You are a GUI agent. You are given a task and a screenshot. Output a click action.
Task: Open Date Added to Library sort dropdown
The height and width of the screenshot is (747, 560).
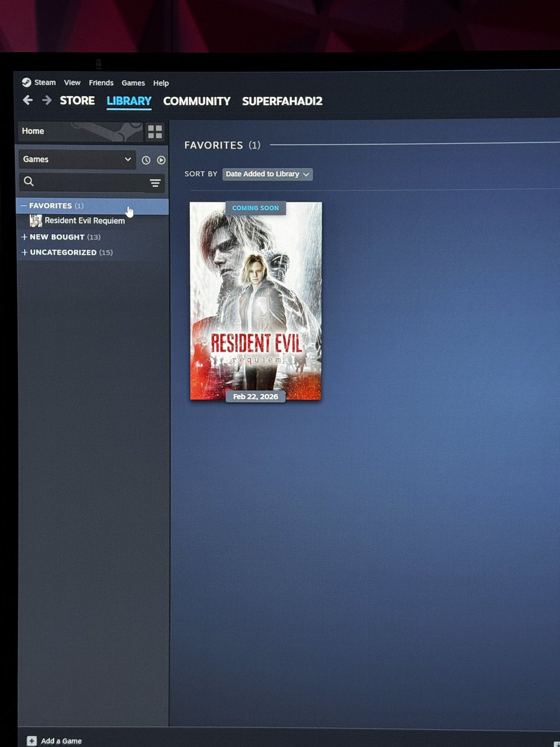pyautogui.click(x=268, y=174)
